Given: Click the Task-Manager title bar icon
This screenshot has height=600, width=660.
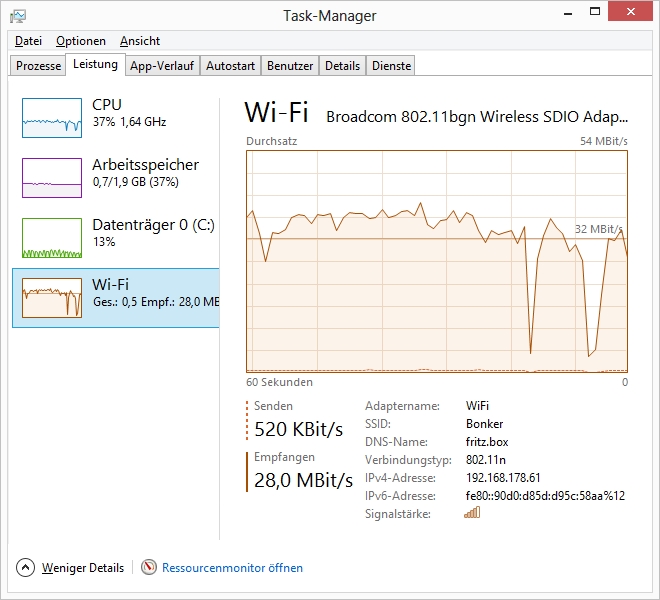Looking at the screenshot, I should (x=18, y=15).
